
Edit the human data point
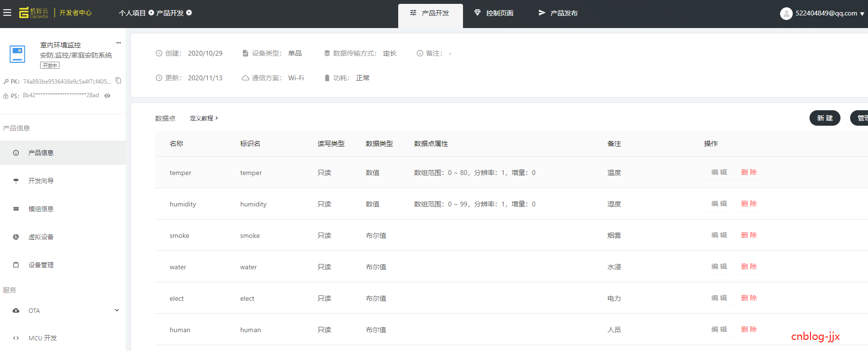[x=719, y=329]
